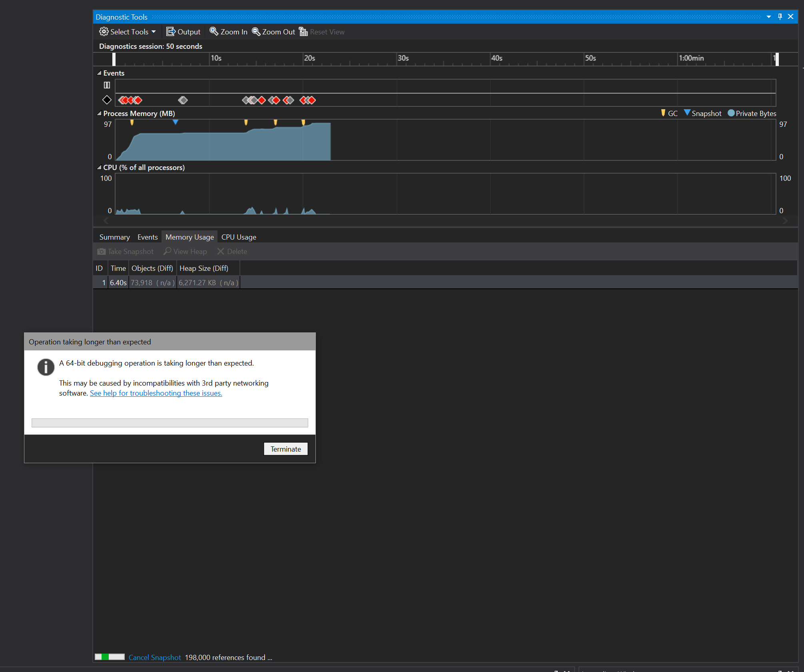Open the troubleshooting help link
The image size is (804, 672).
(x=156, y=393)
